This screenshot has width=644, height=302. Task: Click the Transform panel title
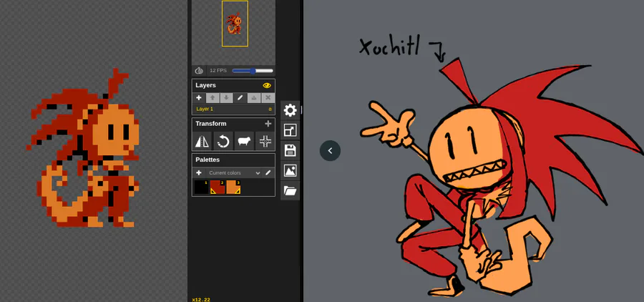(210, 124)
